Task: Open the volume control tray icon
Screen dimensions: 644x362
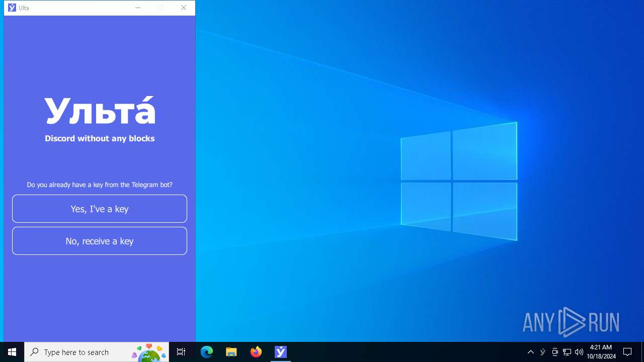Action: click(579, 352)
